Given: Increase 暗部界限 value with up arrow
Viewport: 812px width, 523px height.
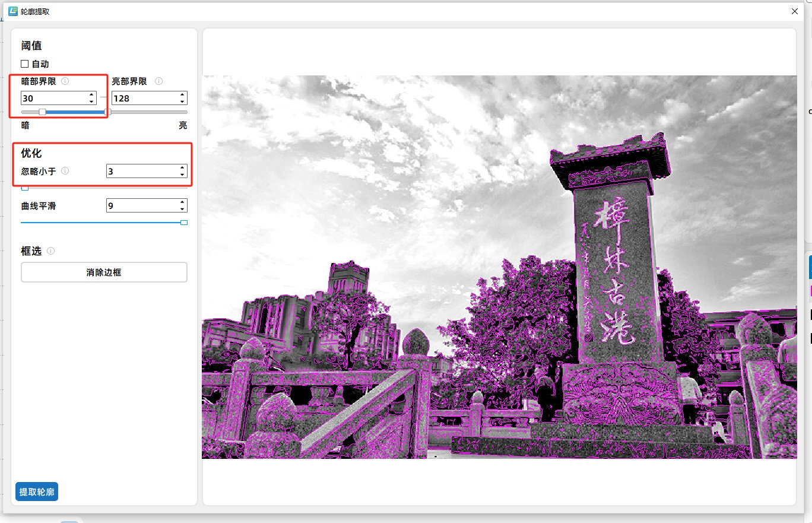Looking at the screenshot, I should pos(91,95).
